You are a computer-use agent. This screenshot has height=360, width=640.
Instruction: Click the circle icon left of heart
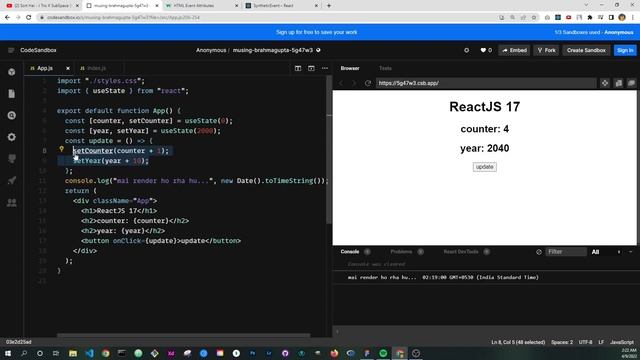pos(467,50)
